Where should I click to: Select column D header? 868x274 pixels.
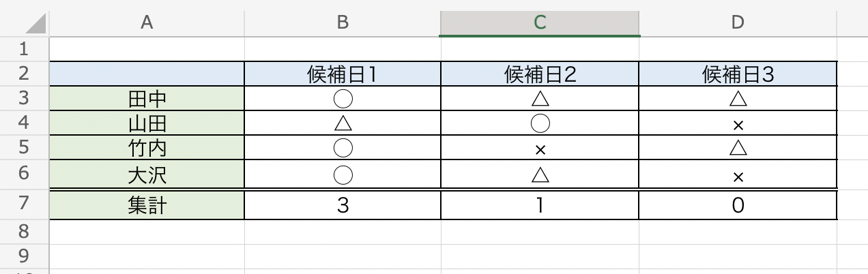pos(738,22)
